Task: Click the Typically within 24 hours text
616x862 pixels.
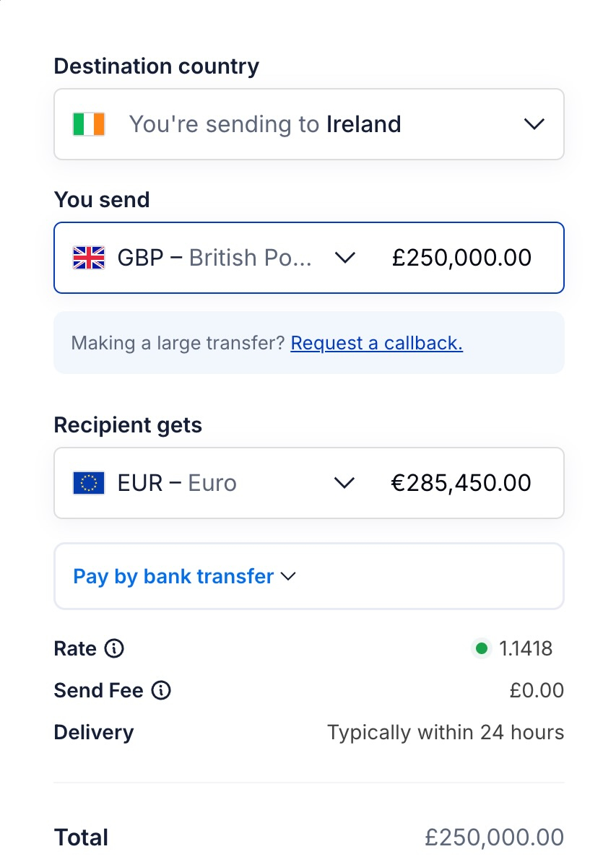Action: pos(446,732)
